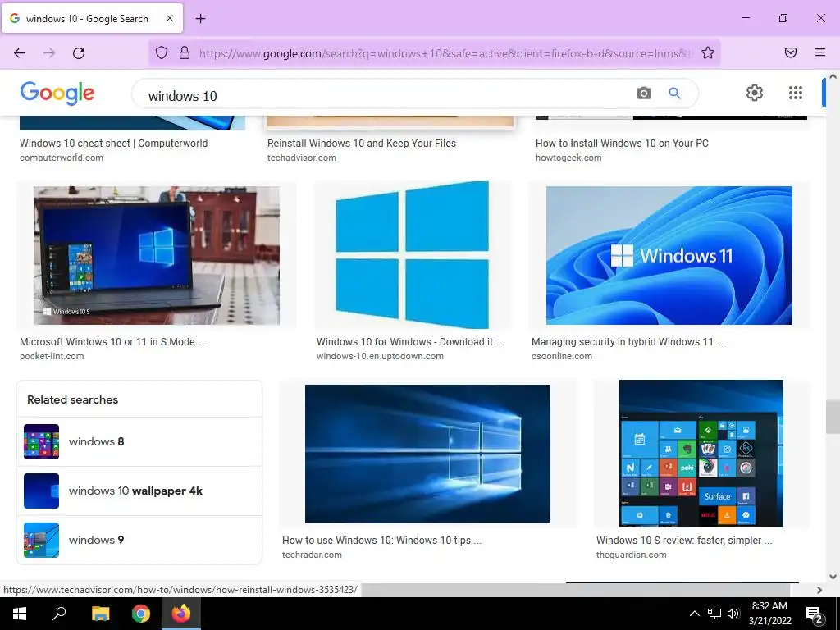Open the Google apps grid

(x=796, y=93)
